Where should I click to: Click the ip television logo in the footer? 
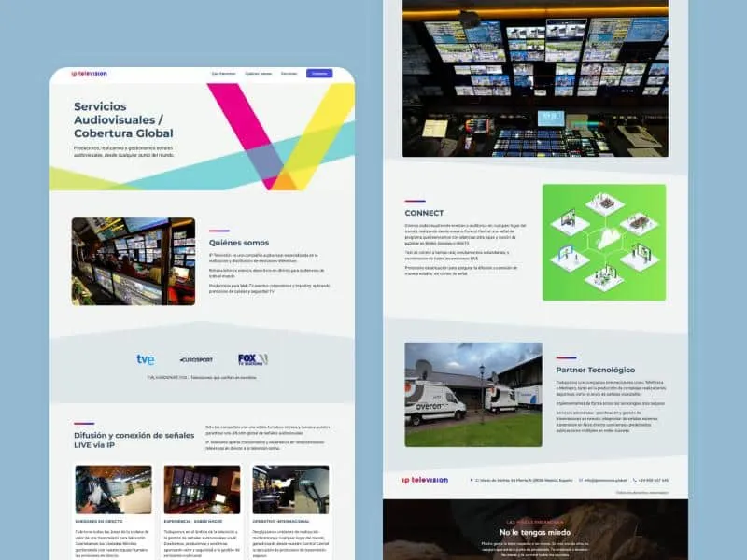pos(425,480)
